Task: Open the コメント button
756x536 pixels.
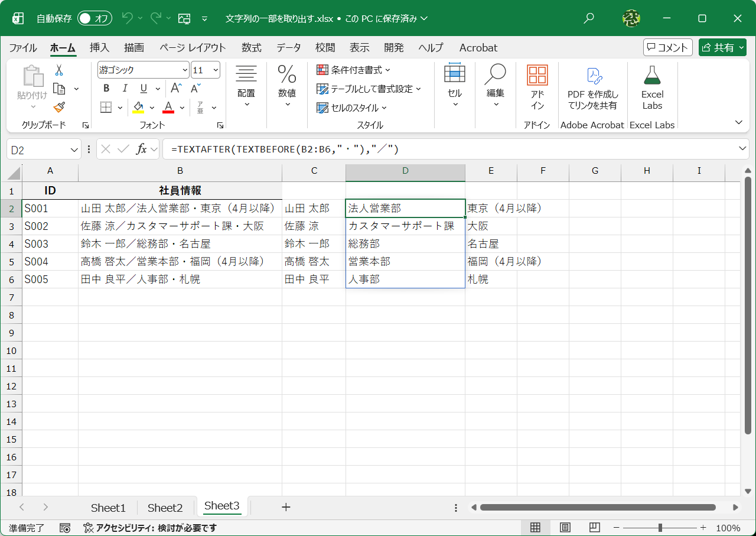Action: tap(667, 47)
